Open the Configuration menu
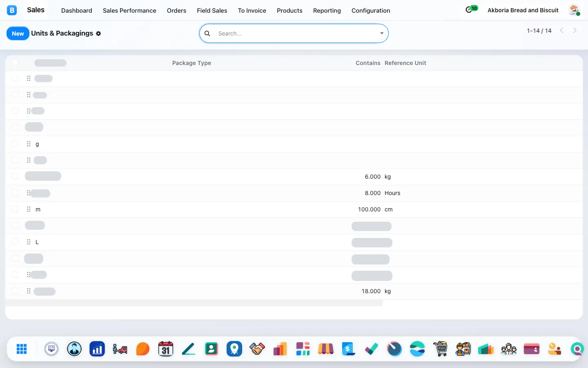 coord(371,11)
